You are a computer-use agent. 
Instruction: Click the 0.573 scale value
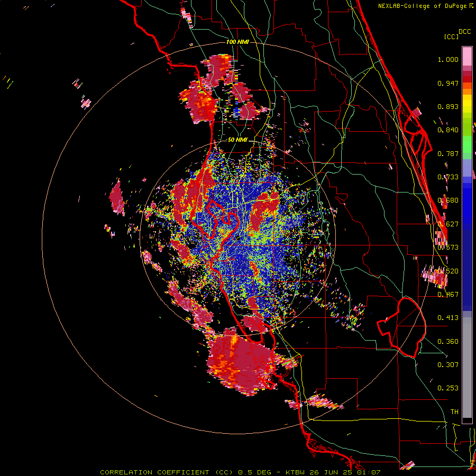coord(448,248)
